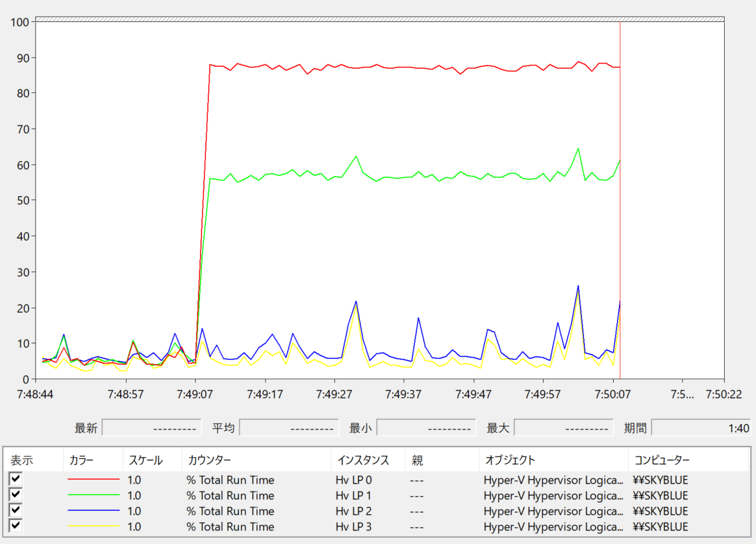Viewport: 756px width, 544px height.
Task: Click the 最新 value field
Action: tap(152, 427)
